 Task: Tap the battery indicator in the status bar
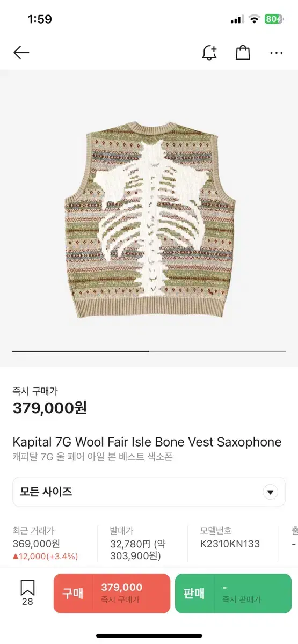click(273, 19)
